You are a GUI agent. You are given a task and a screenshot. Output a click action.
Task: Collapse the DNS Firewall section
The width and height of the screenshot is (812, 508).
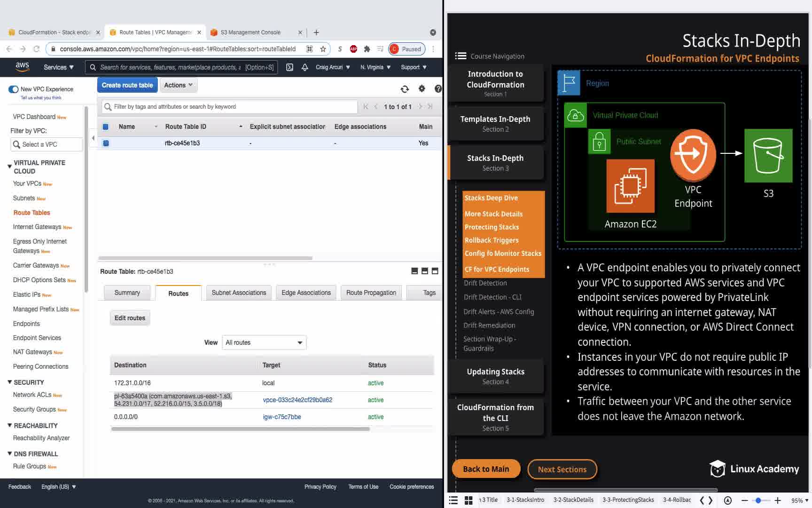9,453
